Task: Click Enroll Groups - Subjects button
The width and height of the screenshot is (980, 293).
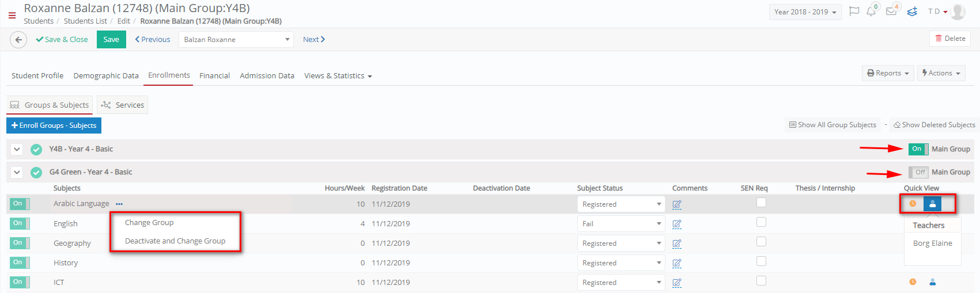Action: pyautogui.click(x=54, y=125)
